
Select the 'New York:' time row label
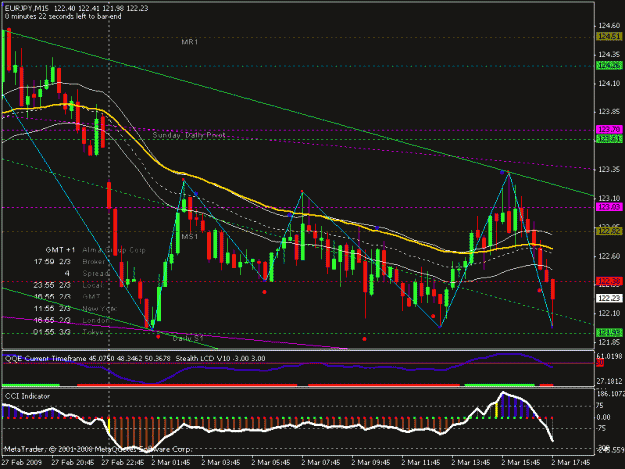click(x=98, y=309)
